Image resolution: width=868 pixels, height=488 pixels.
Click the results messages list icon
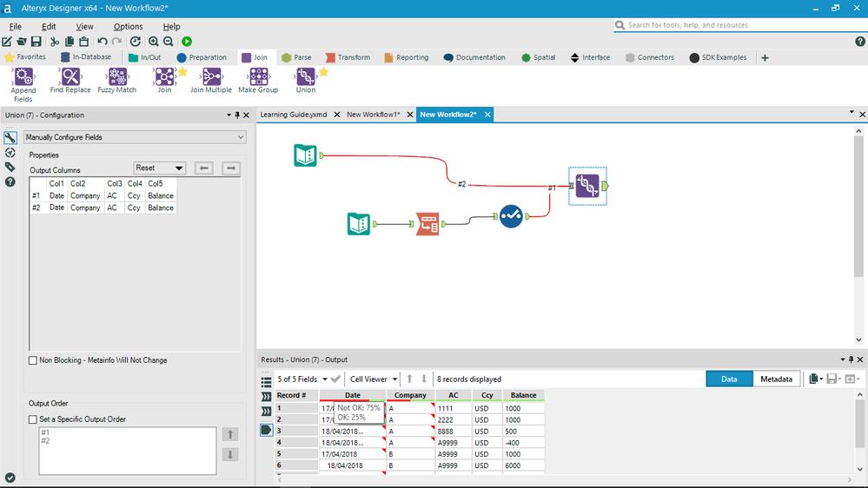point(266,382)
